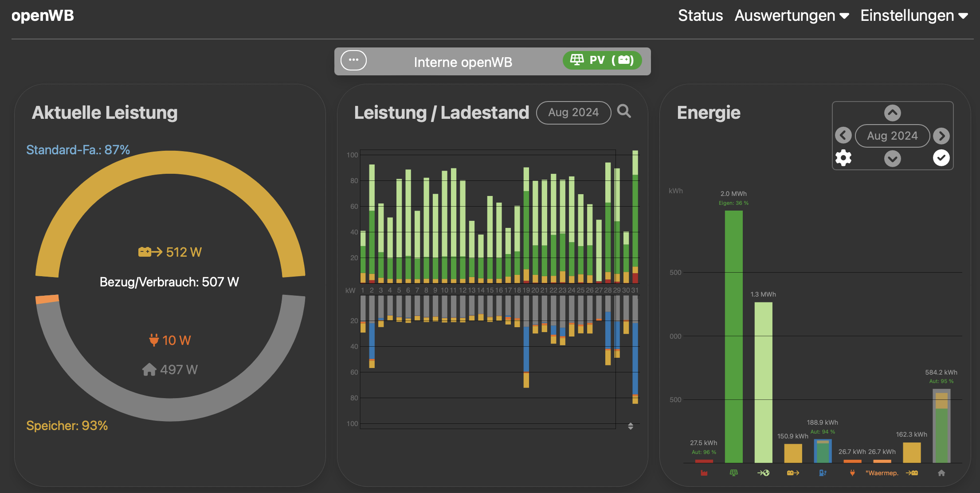This screenshot has height=493, width=980.
Task: Click the battery charging icon under Energie chart
Action: coord(912,473)
